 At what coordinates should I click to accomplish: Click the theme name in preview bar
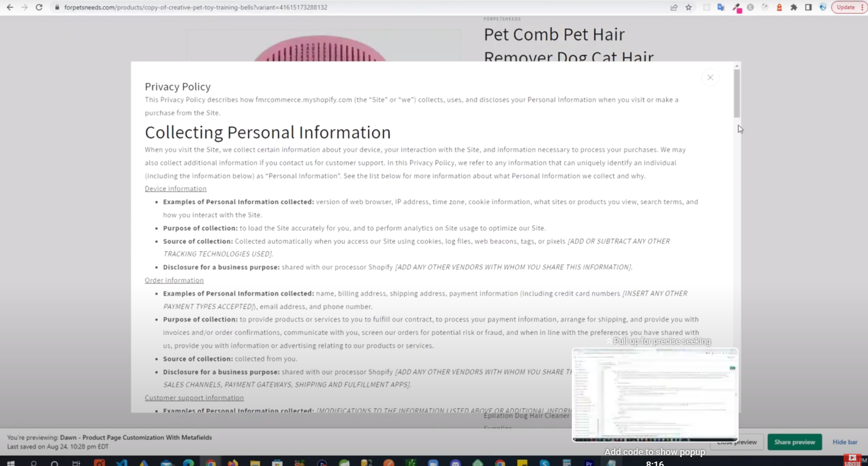[136, 437]
